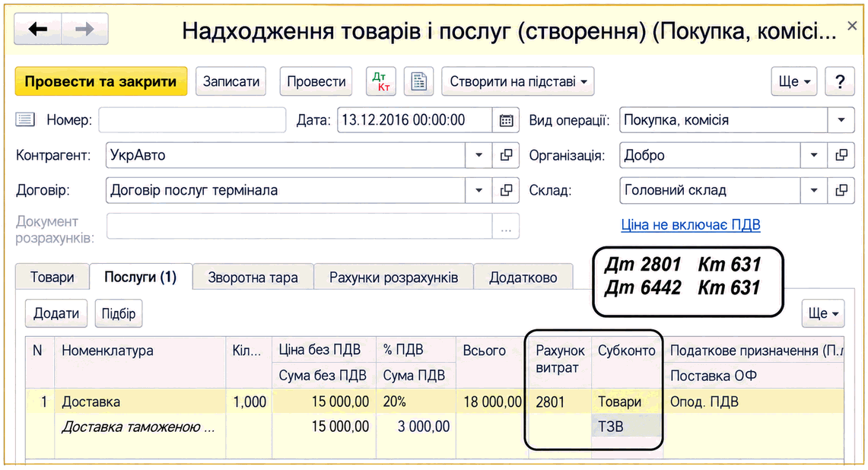The width and height of the screenshot is (868, 470).
Task: Close the document form window
Action: [852, 25]
